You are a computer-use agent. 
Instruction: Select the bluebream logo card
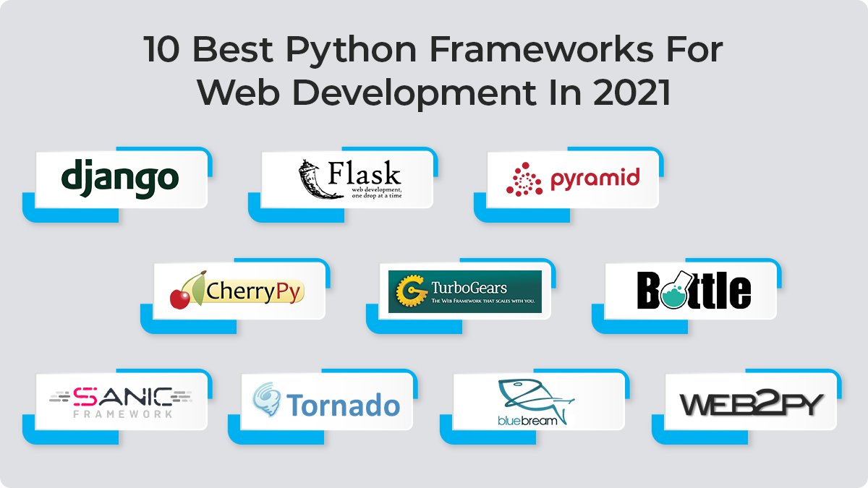(539, 403)
